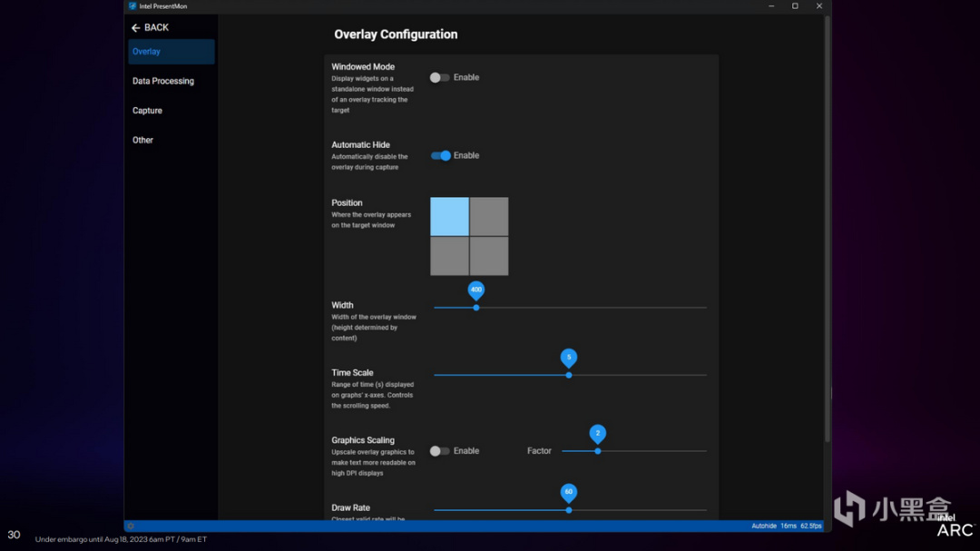Click the Intel PresentMon title bar icon
Screen dimensions: 980x551
pos(132,6)
